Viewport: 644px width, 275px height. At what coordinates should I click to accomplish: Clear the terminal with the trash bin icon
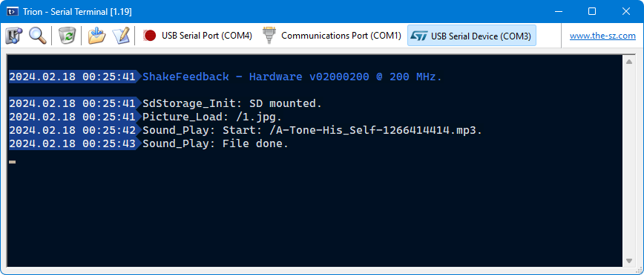click(x=67, y=36)
